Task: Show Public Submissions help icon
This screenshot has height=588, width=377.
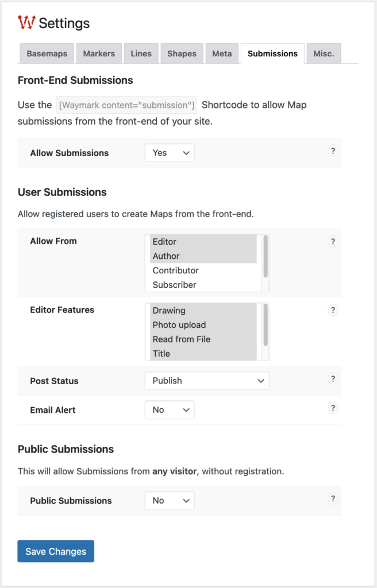Action: (333, 499)
